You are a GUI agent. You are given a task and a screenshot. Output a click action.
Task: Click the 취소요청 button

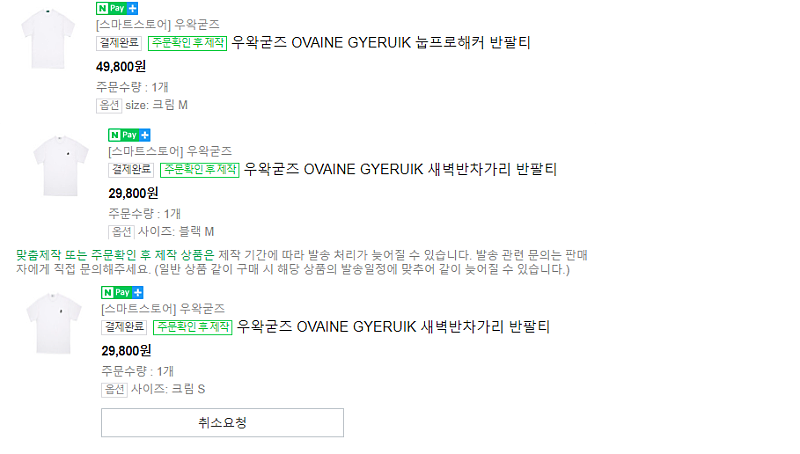pyautogui.click(x=222, y=423)
